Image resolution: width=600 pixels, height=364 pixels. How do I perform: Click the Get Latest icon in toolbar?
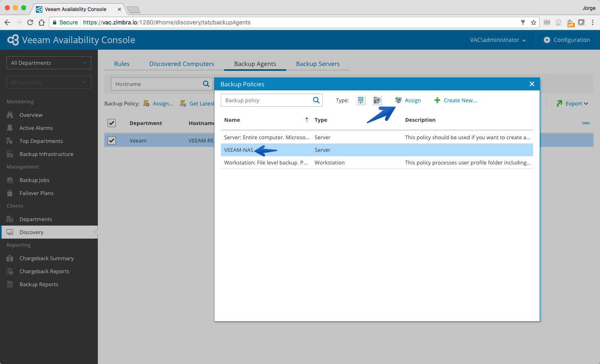click(x=183, y=103)
